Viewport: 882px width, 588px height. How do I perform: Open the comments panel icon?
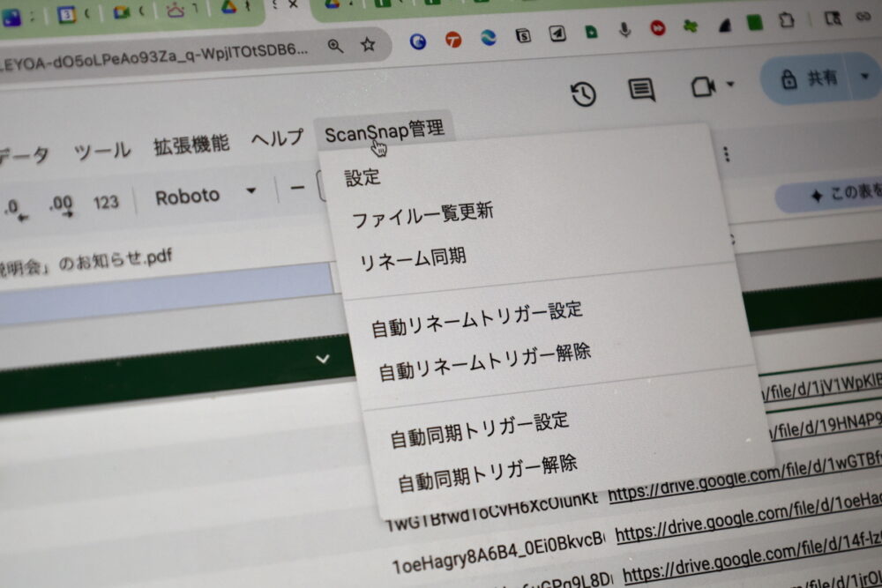641,90
